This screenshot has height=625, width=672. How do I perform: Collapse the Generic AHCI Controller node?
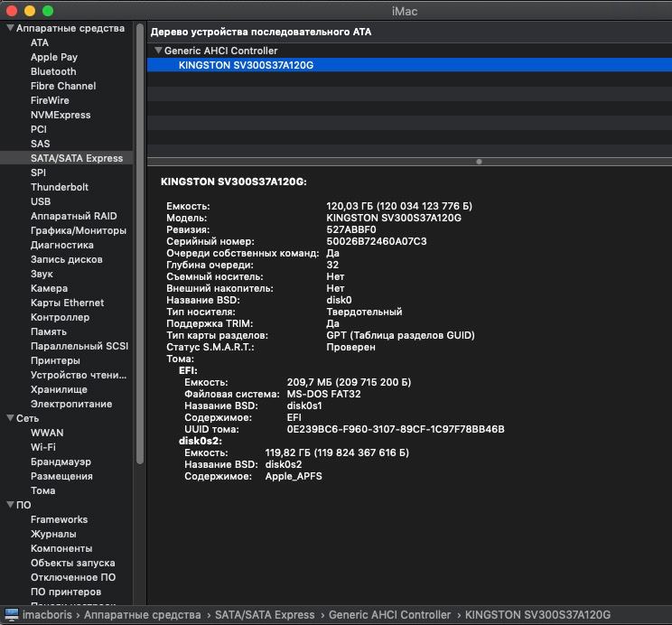click(x=158, y=51)
